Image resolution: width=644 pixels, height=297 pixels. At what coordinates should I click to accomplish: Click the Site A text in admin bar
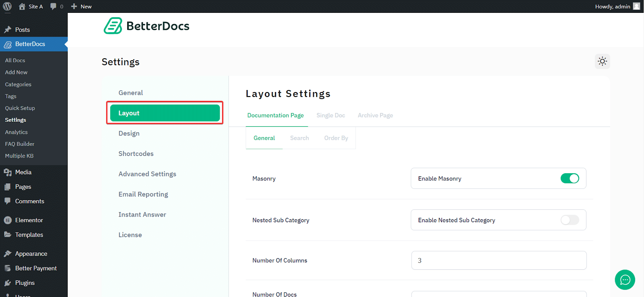tap(35, 6)
